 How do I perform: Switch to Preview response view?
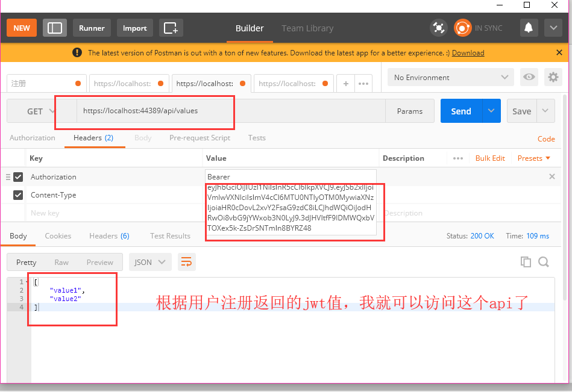tap(99, 263)
